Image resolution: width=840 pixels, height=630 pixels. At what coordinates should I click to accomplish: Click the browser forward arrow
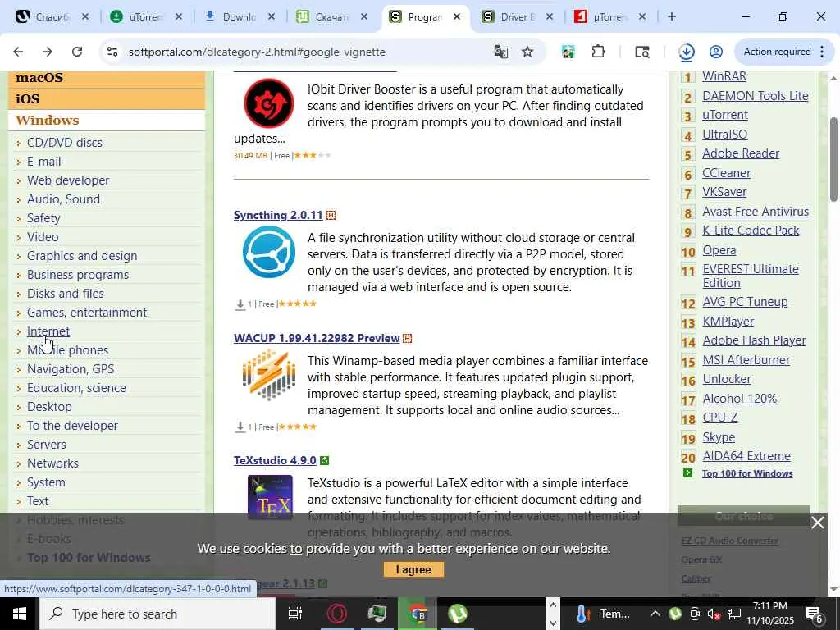click(48, 52)
